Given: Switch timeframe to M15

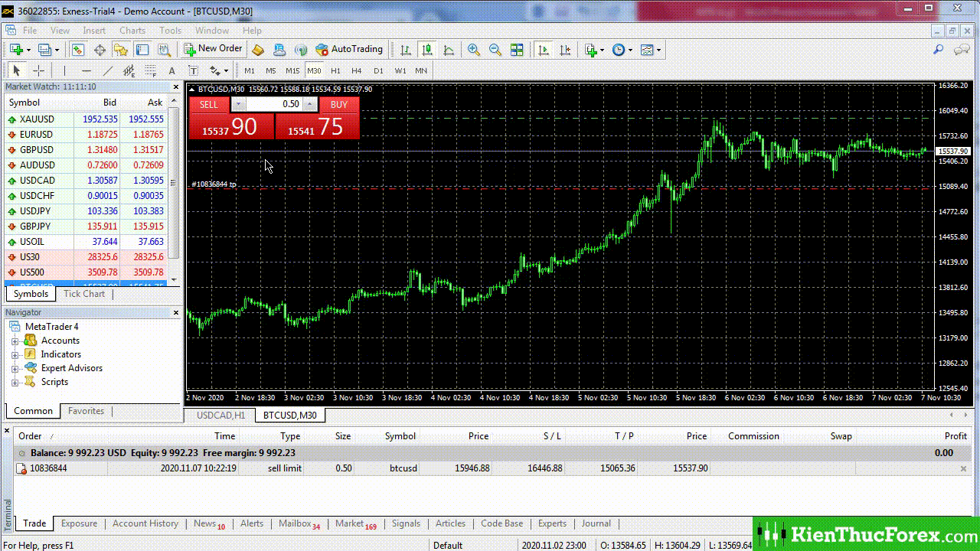Looking at the screenshot, I should pos(292,70).
